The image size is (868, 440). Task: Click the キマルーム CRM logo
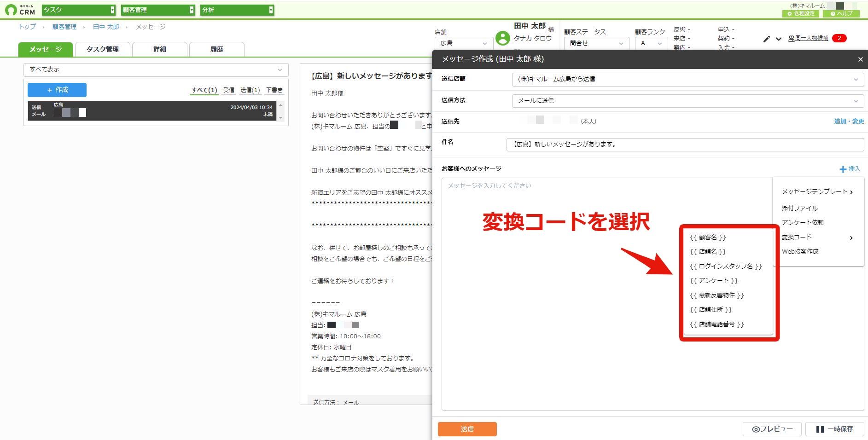(x=20, y=10)
